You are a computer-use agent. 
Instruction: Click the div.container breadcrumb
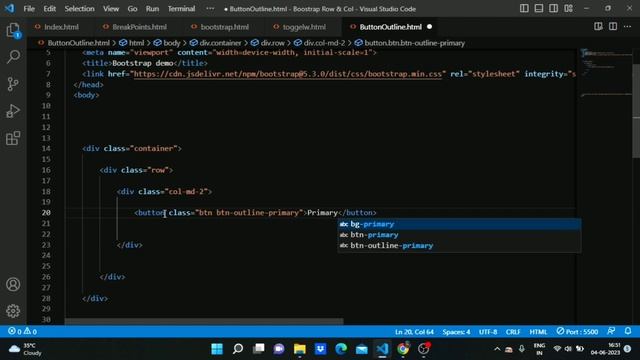[x=220, y=43]
